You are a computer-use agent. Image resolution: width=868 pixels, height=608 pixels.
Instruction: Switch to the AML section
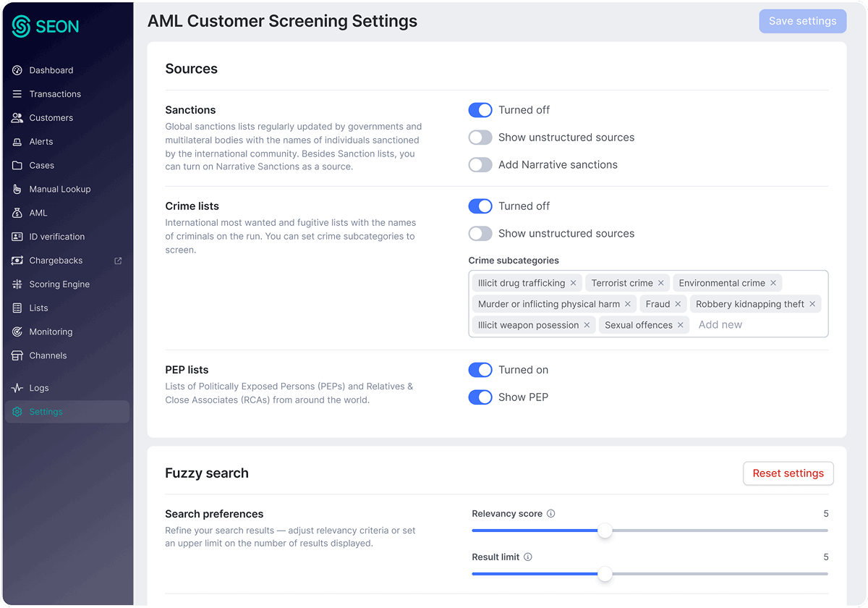(x=46, y=213)
